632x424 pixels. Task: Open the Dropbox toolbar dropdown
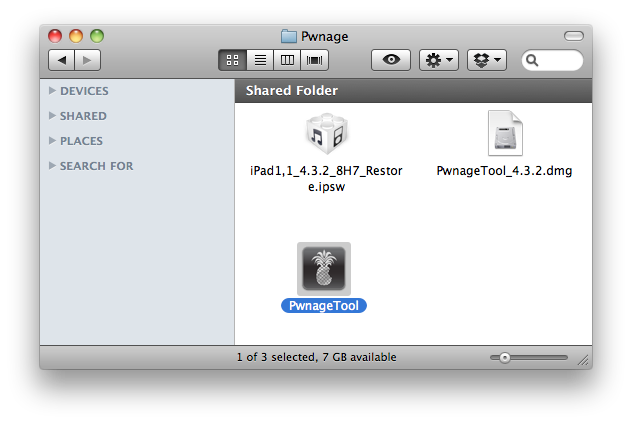[488, 60]
